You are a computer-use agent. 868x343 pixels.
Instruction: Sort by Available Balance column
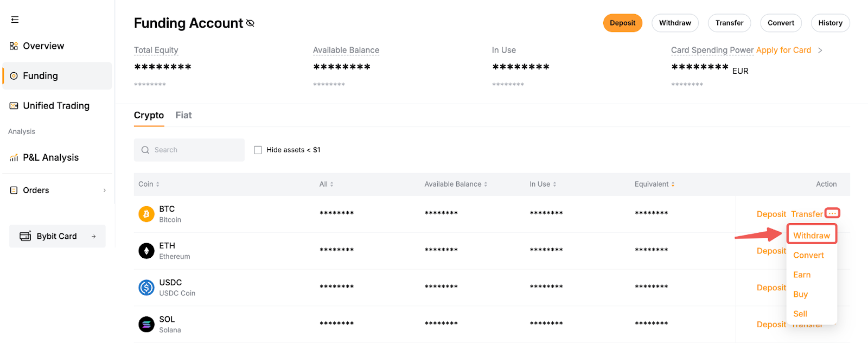pos(456,184)
